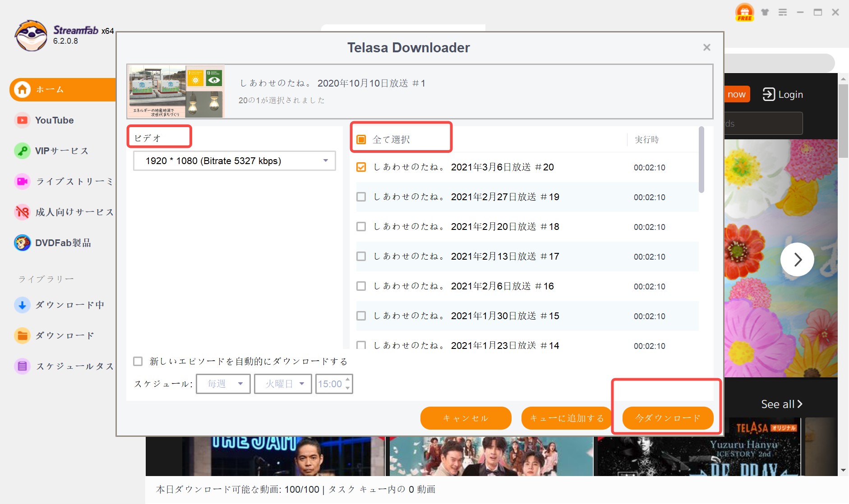Click 今ダウンロード button
The height and width of the screenshot is (504, 849).
(x=668, y=418)
